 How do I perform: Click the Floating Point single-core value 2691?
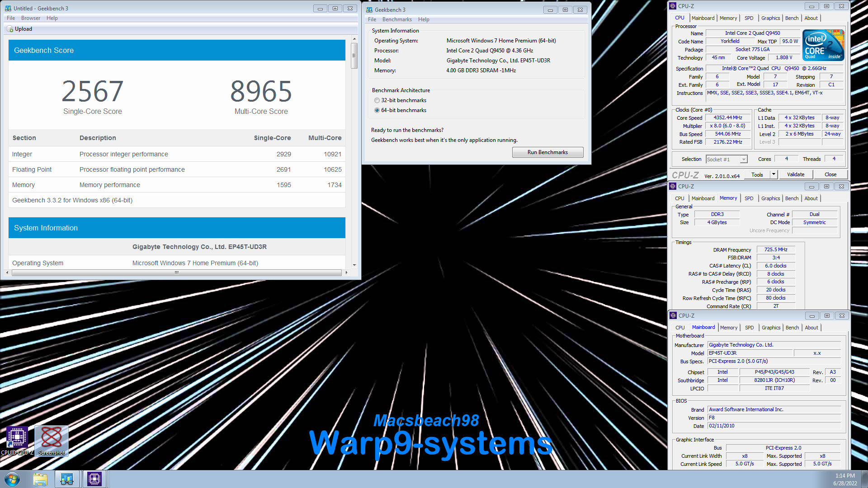pyautogui.click(x=283, y=169)
